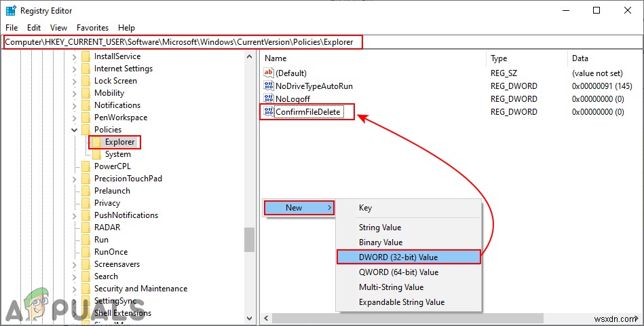Click the Policies folder icon
The width and height of the screenshot is (644, 326).
coord(86,130)
